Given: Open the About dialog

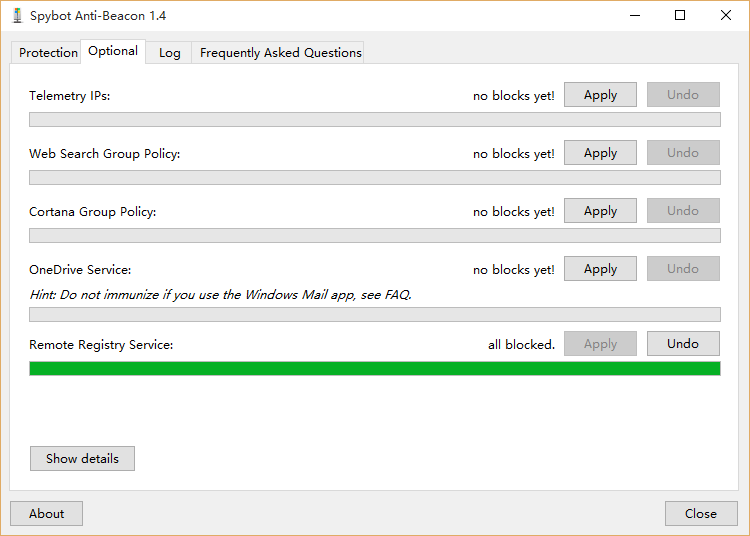Looking at the screenshot, I should click(46, 514).
